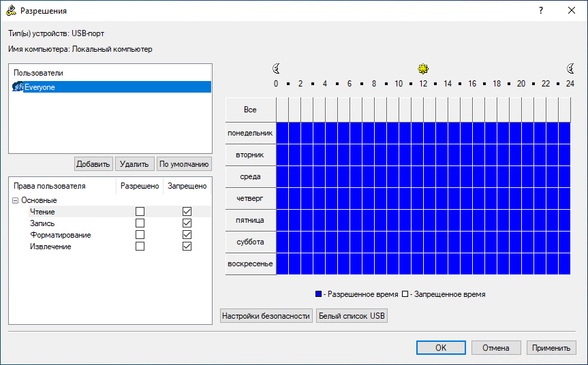Collapse the Основные rights tree node

click(x=16, y=200)
